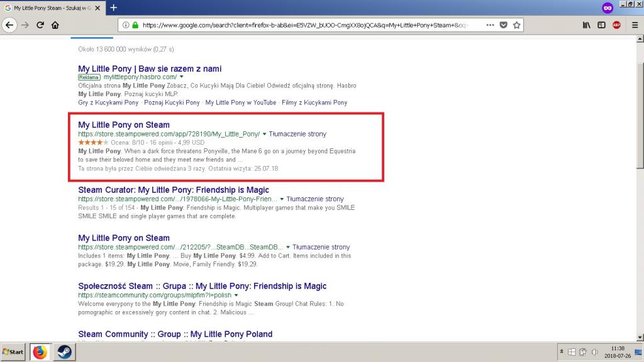Expand the arrow next to the steamcommunity.com mlpfim URL
The height and width of the screenshot is (362, 644).
[x=236, y=295]
